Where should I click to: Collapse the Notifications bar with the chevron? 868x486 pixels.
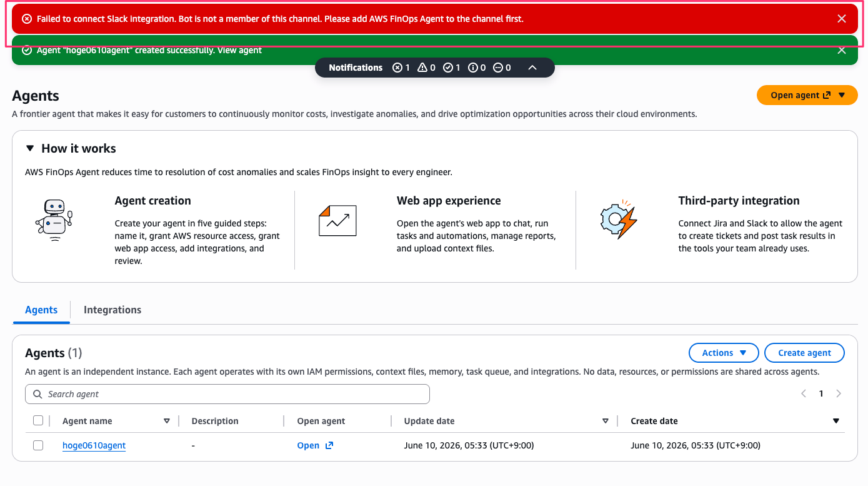[532, 68]
